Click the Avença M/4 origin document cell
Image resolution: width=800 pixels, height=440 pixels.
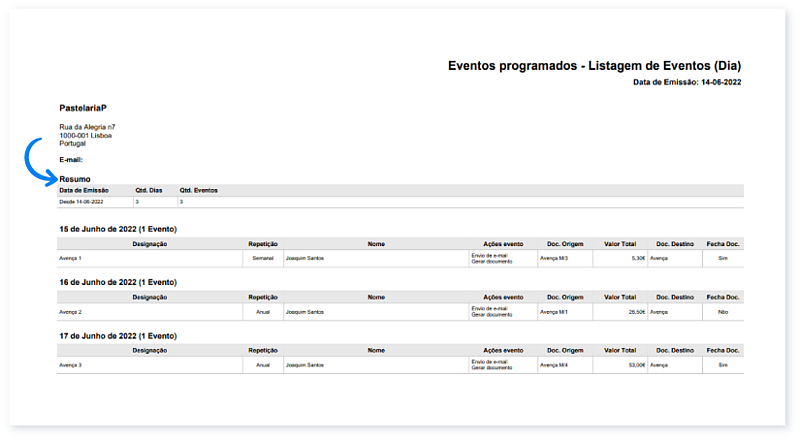pos(554,365)
